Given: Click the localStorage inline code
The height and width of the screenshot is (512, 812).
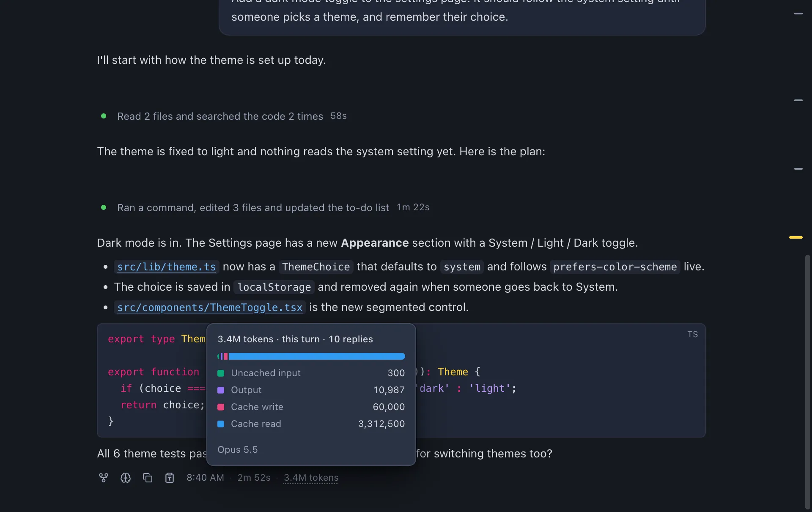Looking at the screenshot, I should [274, 287].
